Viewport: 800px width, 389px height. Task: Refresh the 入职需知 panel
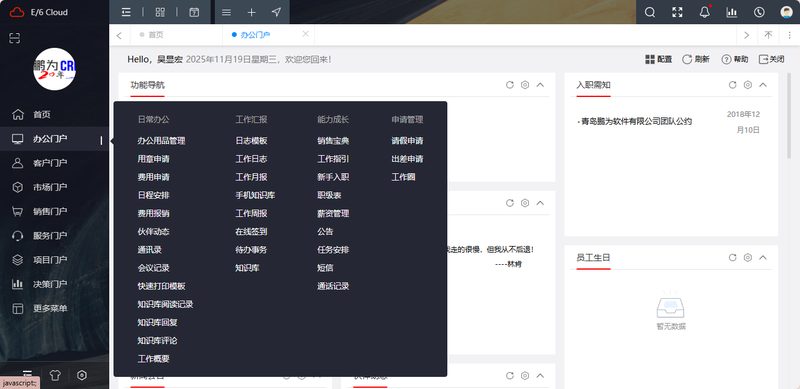(733, 85)
